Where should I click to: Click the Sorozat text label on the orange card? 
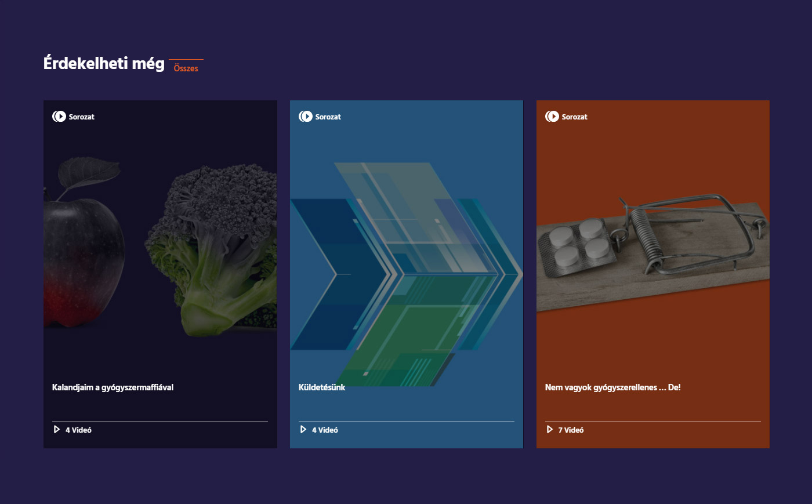pos(575,117)
